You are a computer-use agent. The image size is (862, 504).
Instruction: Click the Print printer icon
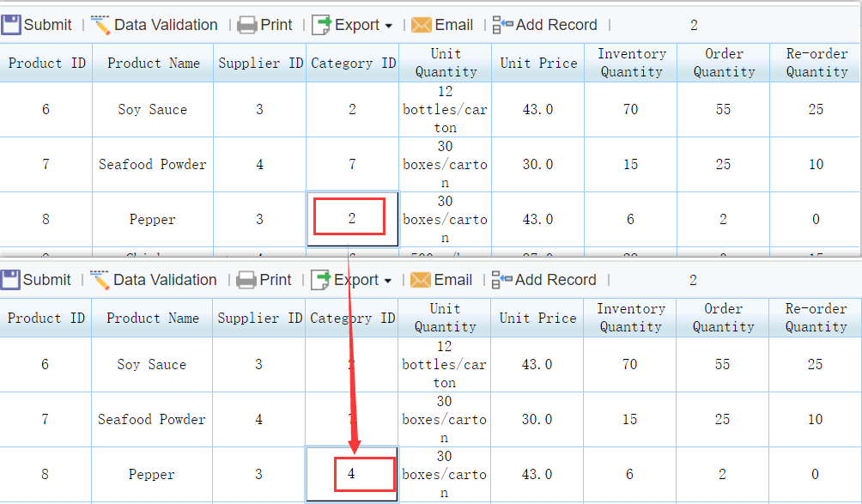click(x=247, y=24)
